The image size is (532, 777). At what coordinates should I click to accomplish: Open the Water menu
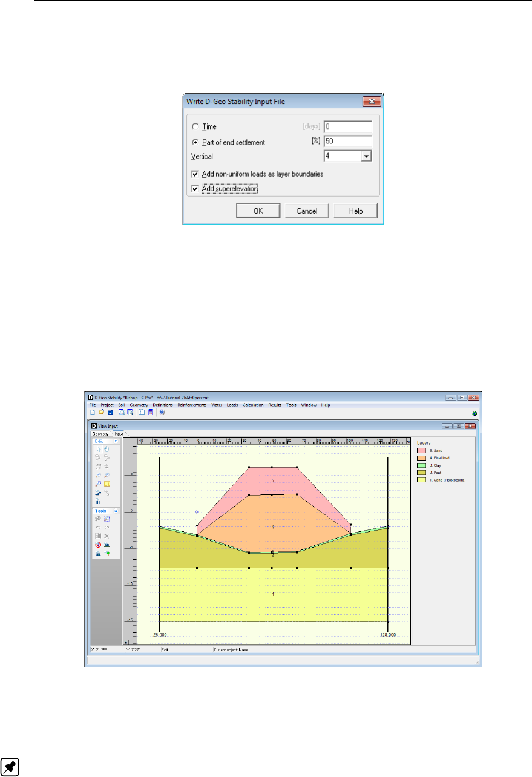(217, 404)
